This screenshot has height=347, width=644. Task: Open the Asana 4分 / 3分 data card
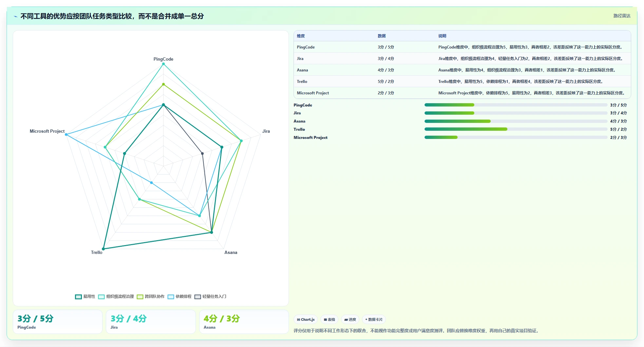tap(244, 322)
